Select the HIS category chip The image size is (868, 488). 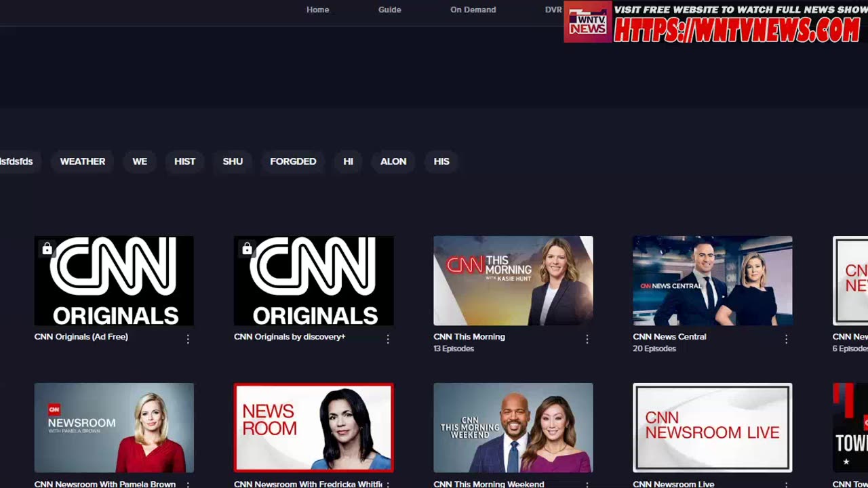tap(441, 161)
